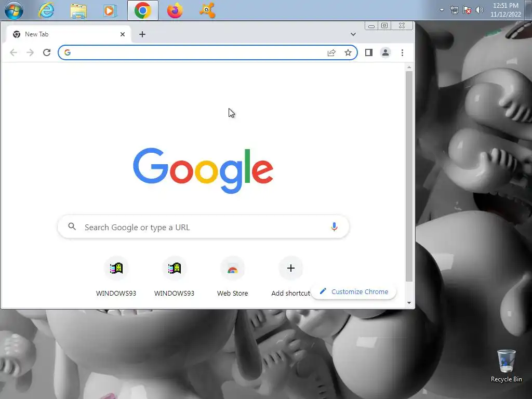Open the network status tray icon
Image resolution: width=532 pixels, height=399 pixels.
454,10
